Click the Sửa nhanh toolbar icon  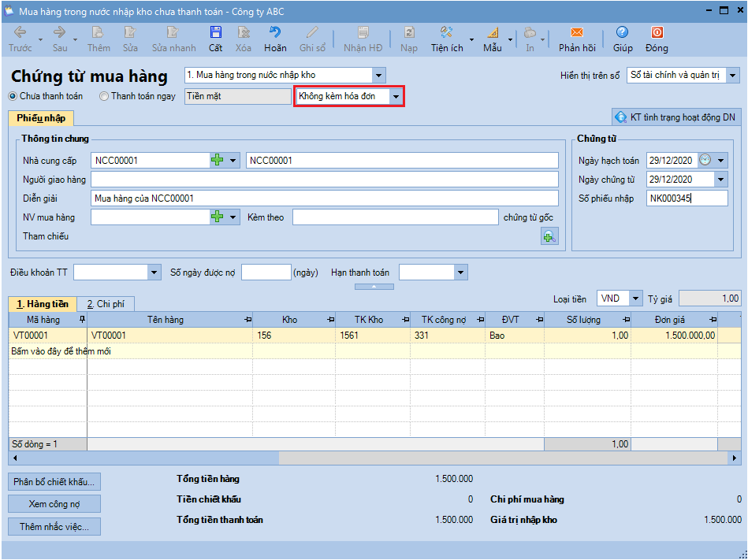[x=173, y=32]
